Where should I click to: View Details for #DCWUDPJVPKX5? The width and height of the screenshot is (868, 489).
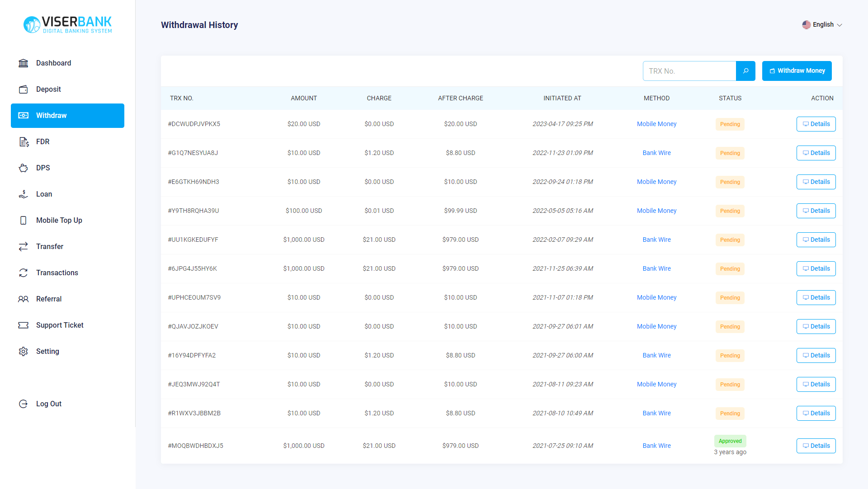[816, 124]
